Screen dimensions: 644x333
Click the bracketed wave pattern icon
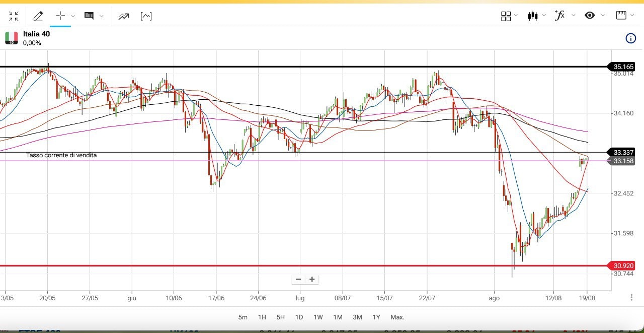click(x=146, y=16)
